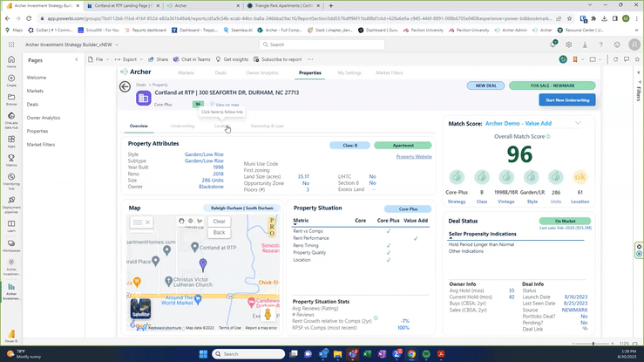The height and width of the screenshot is (362, 644).
Task: Open the File dropdown menu
Action: 98,59
